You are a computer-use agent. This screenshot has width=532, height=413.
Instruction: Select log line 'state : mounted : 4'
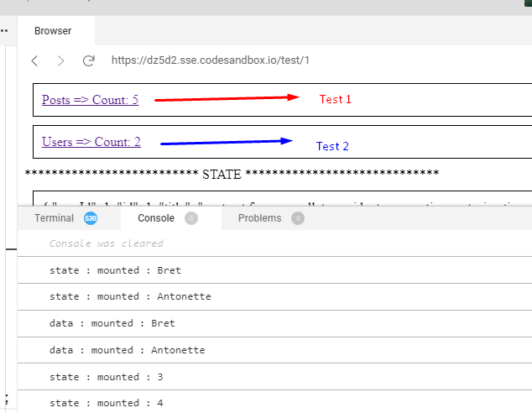point(107,403)
